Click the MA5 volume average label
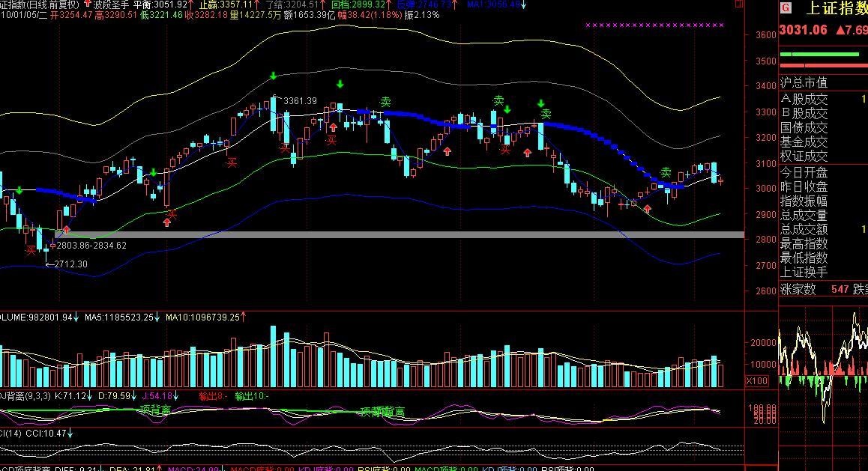The height and width of the screenshot is (471, 868). click(x=118, y=317)
